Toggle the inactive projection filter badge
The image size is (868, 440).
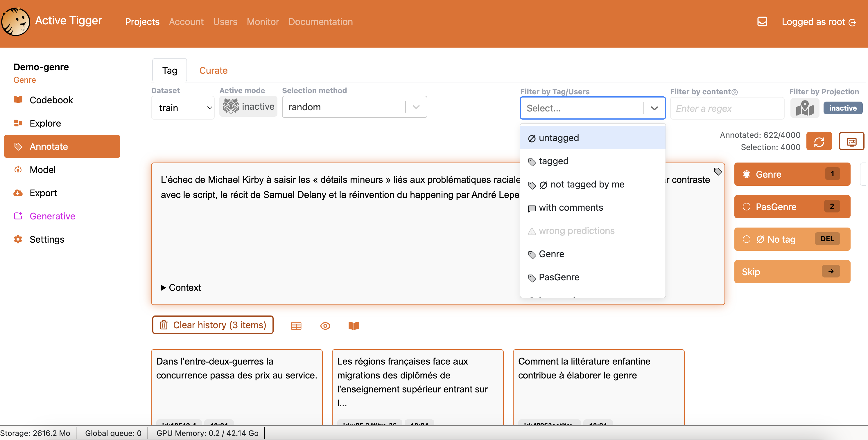pos(843,108)
